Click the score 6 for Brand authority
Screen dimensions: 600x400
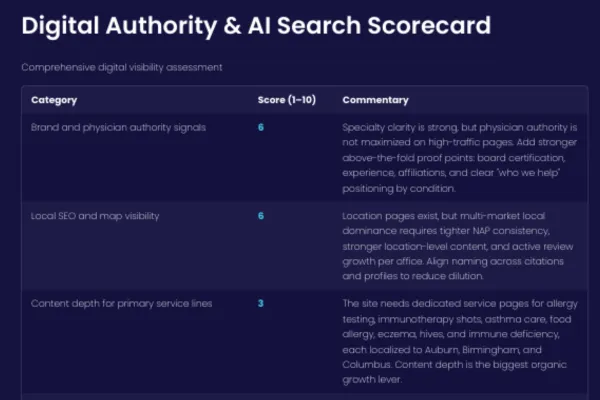point(261,127)
